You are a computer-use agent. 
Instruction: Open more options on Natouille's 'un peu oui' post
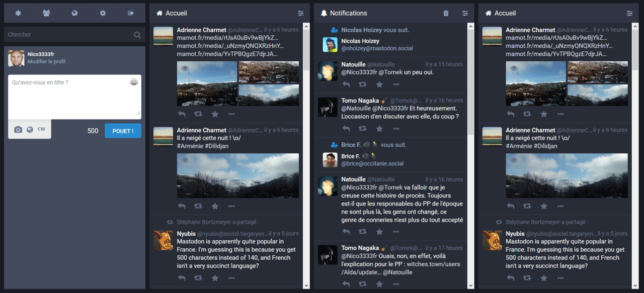396,84
